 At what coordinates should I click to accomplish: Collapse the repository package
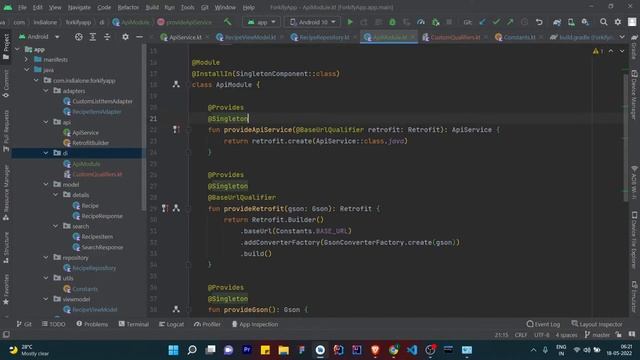pos(46,258)
